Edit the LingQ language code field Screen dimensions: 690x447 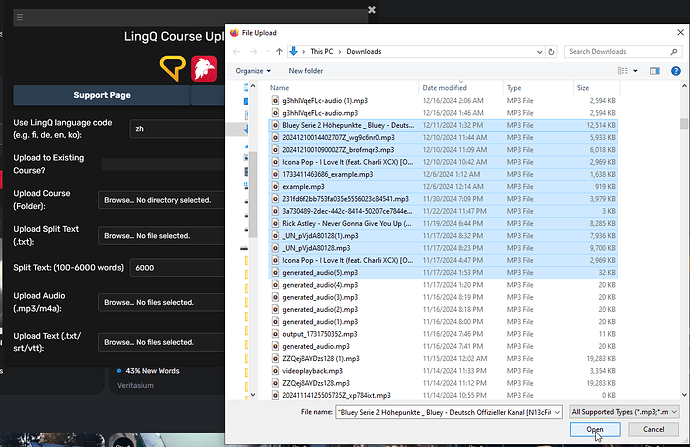click(x=177, y=129)
